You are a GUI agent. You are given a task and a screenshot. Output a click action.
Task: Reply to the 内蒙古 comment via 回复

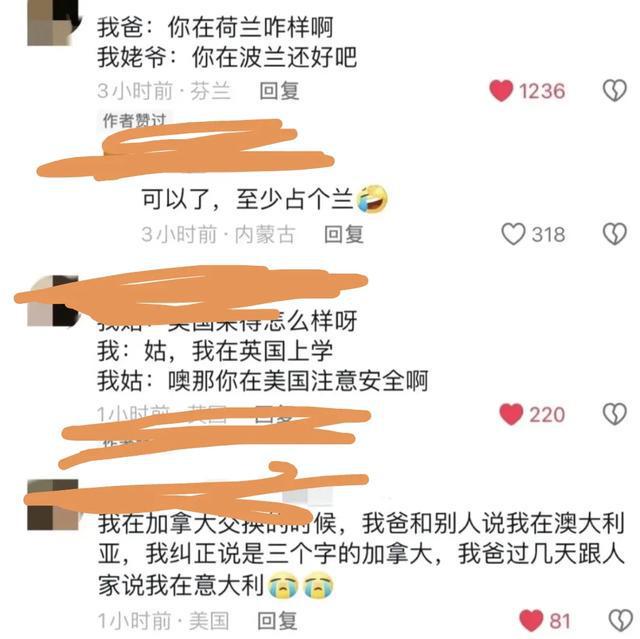344,234
